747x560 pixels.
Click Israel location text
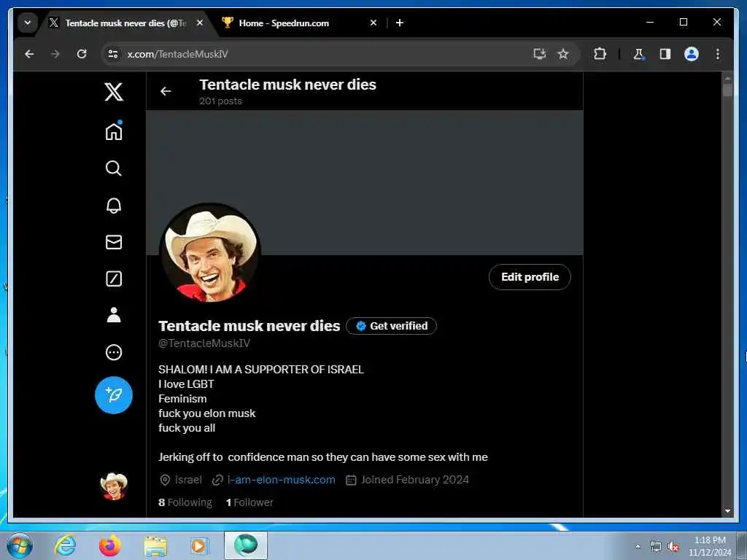pos(188,480)
